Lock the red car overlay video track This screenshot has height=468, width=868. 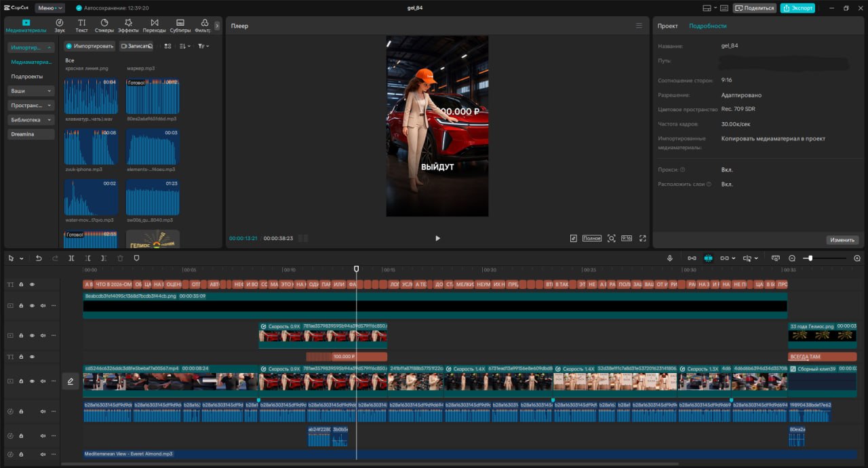(x=21, y=335)
